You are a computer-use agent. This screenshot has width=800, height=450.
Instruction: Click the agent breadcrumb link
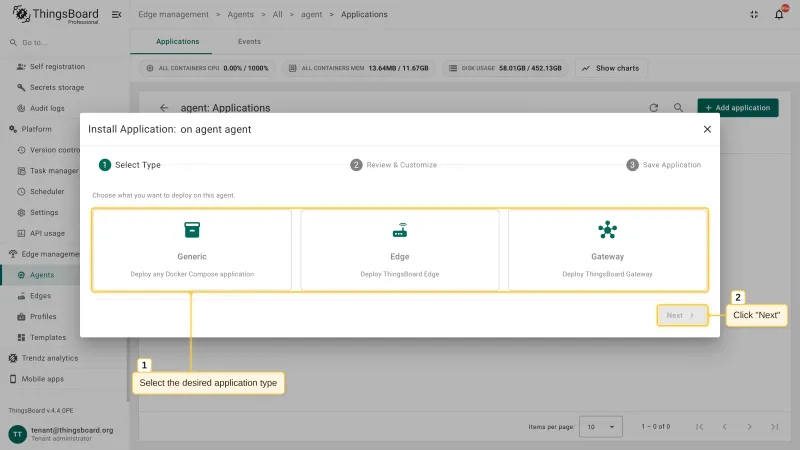click(311, 14)
